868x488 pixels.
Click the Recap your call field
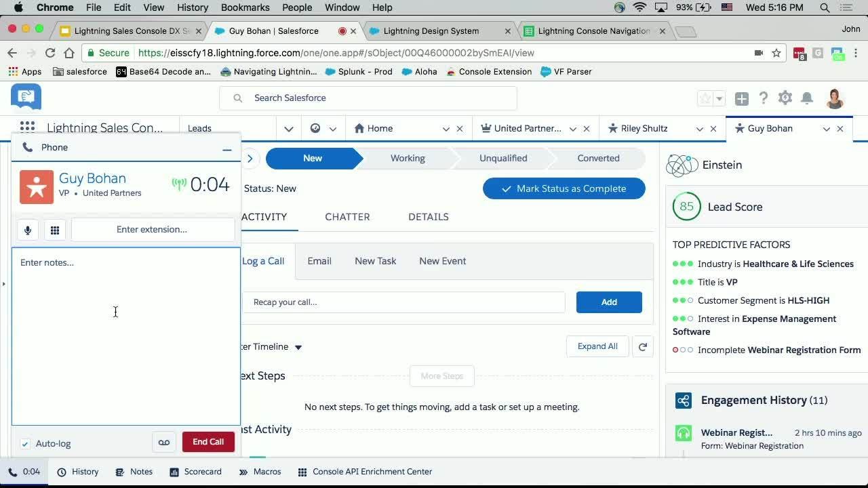coord(403,302)
